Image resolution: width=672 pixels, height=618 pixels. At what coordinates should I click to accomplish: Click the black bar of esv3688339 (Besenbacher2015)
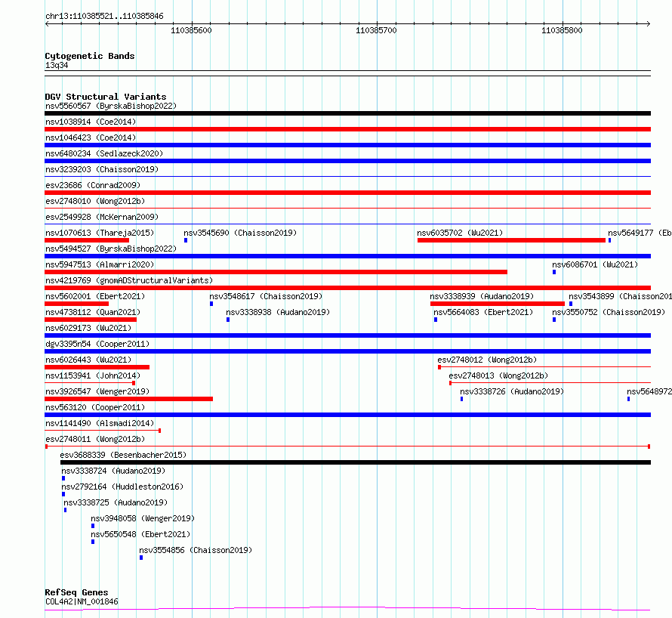coord(356,462)
